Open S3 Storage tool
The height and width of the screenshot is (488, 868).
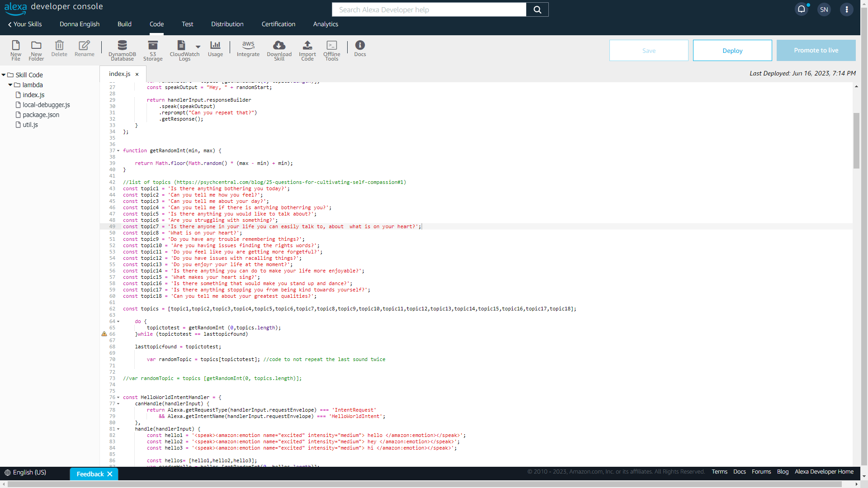pyautogui.click(x=153, y=50)
